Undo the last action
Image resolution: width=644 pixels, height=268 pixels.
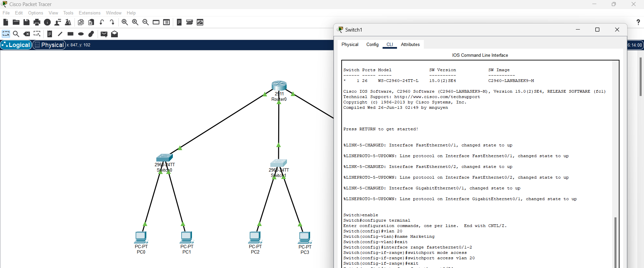(102, 22)
